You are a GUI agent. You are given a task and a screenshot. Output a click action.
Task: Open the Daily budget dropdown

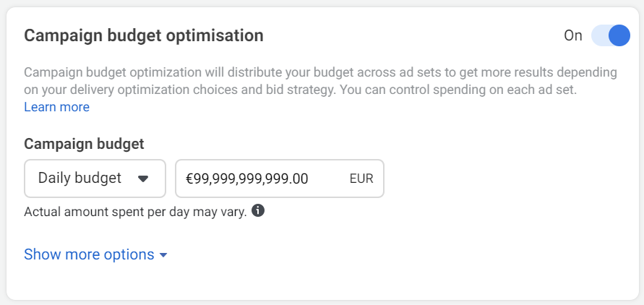tap(95, 179)
